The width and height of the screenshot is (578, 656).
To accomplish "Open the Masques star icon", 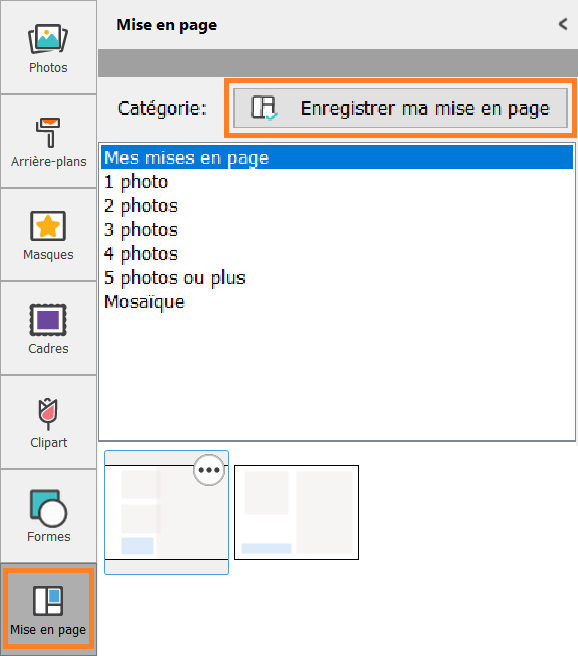I will 48,226.
